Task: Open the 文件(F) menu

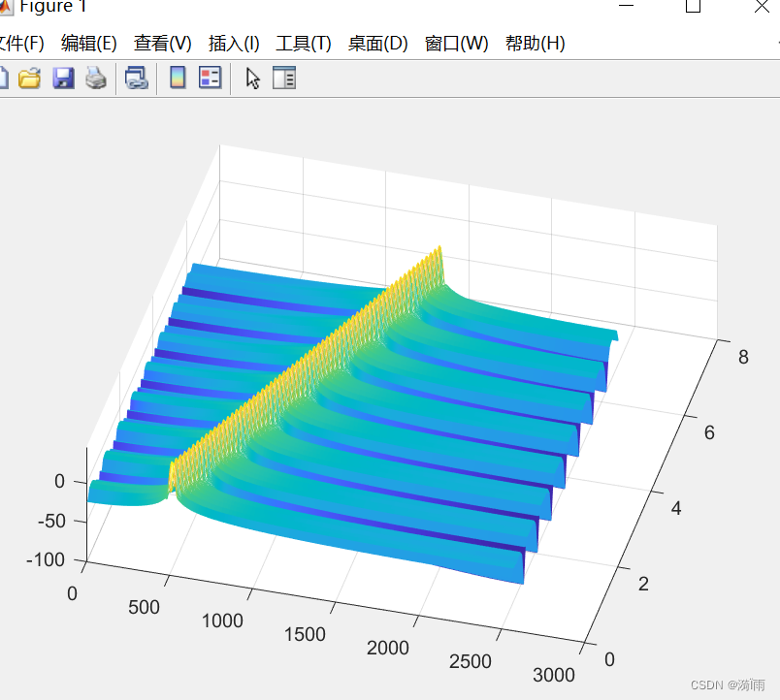Action: [27, 43]
